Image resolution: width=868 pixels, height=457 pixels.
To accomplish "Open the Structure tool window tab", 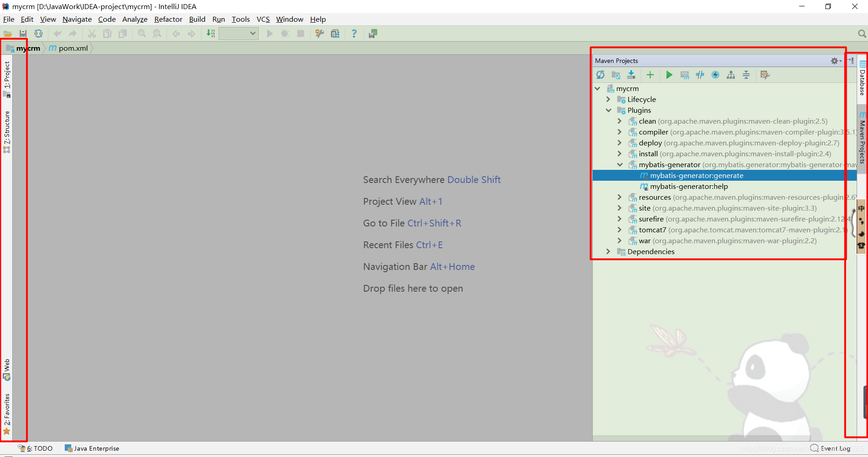I will coord(7,132).
